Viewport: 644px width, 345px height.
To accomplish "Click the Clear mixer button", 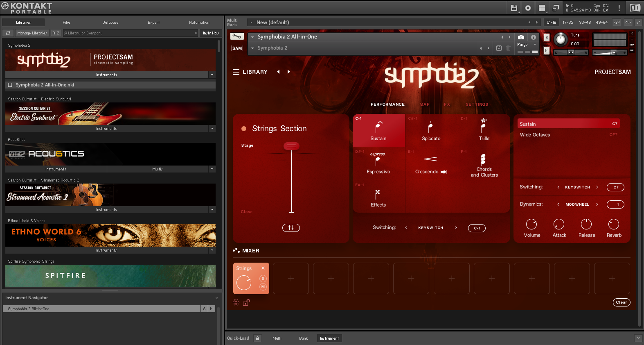I will click(x=621, y=302).
